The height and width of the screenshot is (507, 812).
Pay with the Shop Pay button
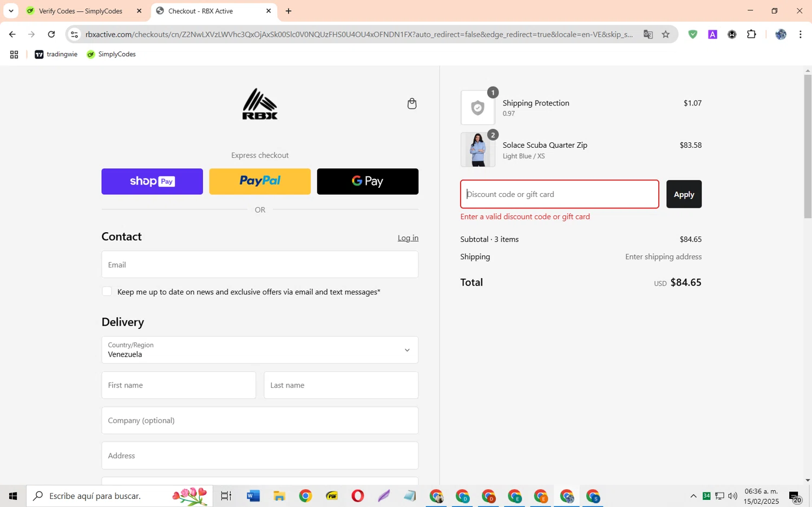point(152,181)
